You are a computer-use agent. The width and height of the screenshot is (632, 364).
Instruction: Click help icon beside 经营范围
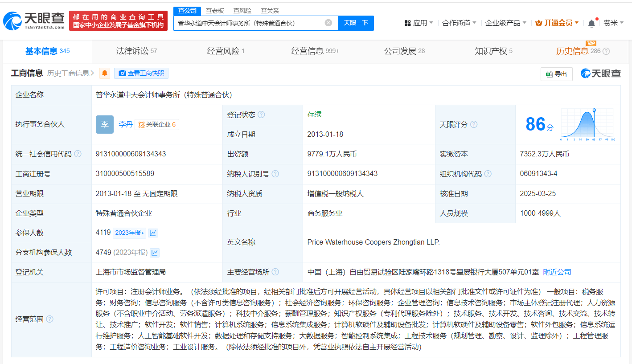(49, 319)
